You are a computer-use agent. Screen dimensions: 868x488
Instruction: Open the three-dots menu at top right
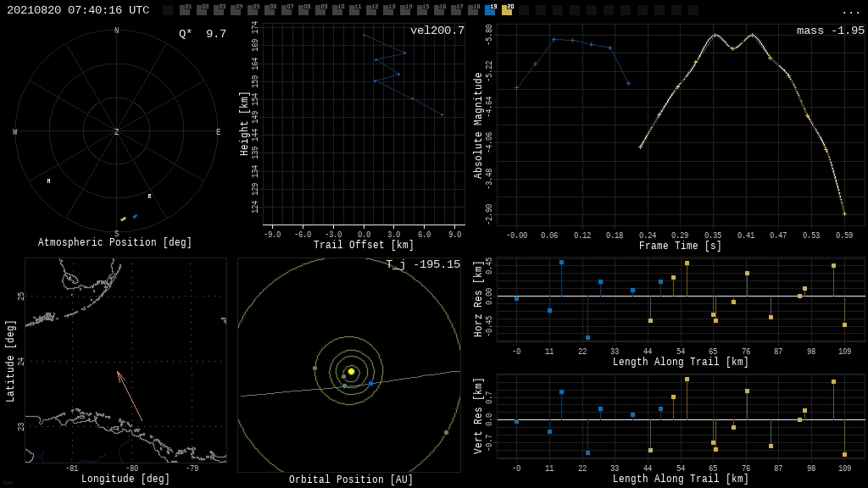[850, 12]
